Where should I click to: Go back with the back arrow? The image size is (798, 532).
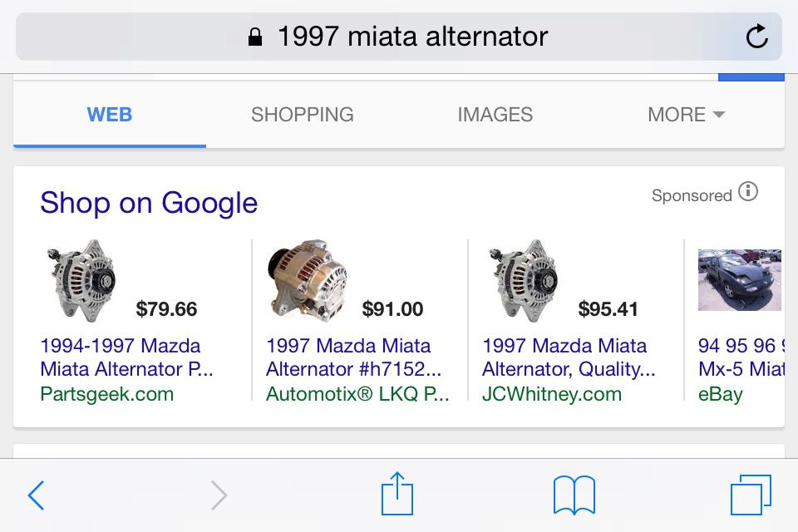click(x=36, y=495)
